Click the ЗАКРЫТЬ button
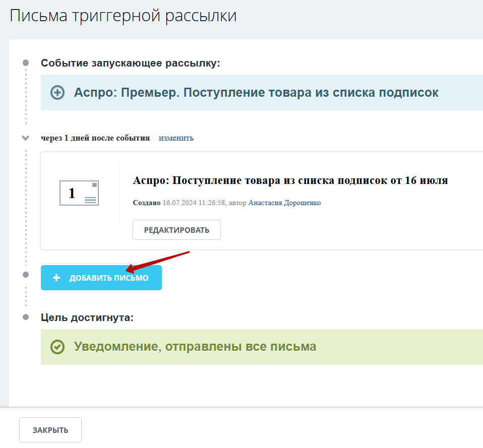This screenshot has height=448, width=483. (x=50, y=430)
